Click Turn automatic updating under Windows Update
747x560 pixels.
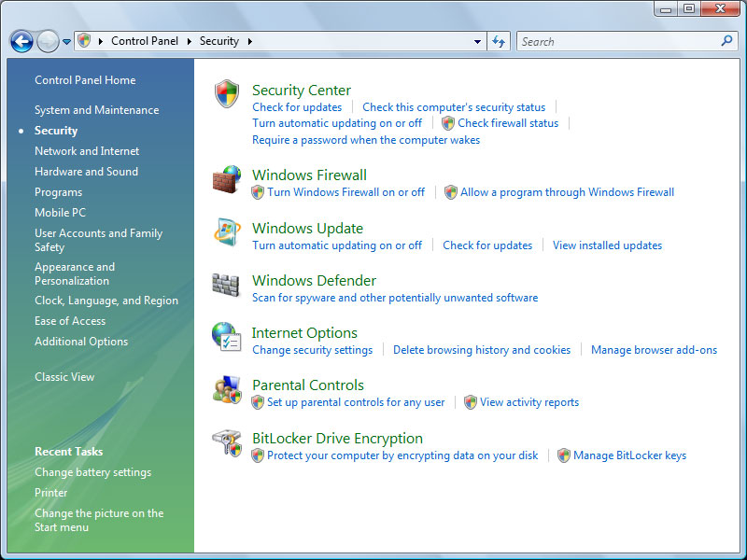(337, 245)
